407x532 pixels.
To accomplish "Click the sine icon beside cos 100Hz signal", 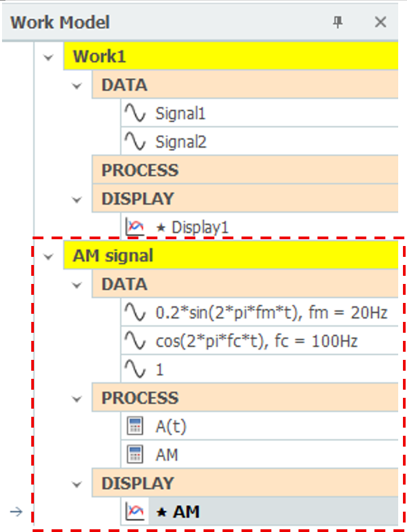I will (135, 341).
